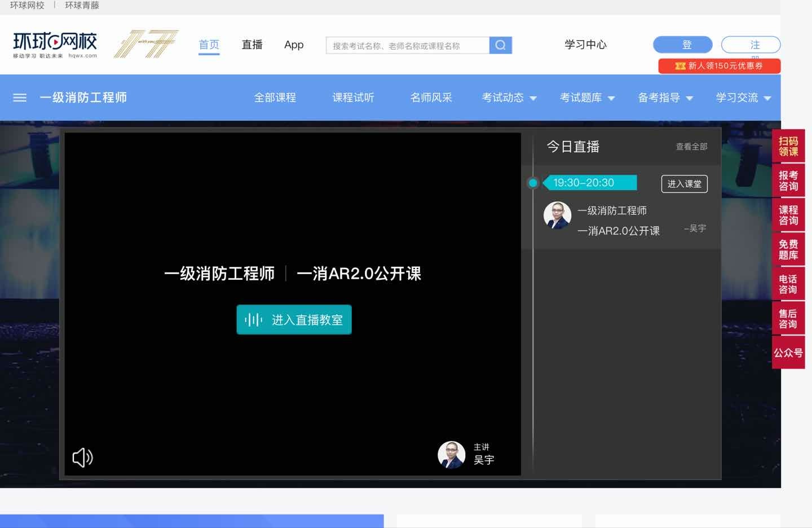The width and height of the screenshot is (812, 528).
Task: Click the course search input field
Action: pos(407,45)
